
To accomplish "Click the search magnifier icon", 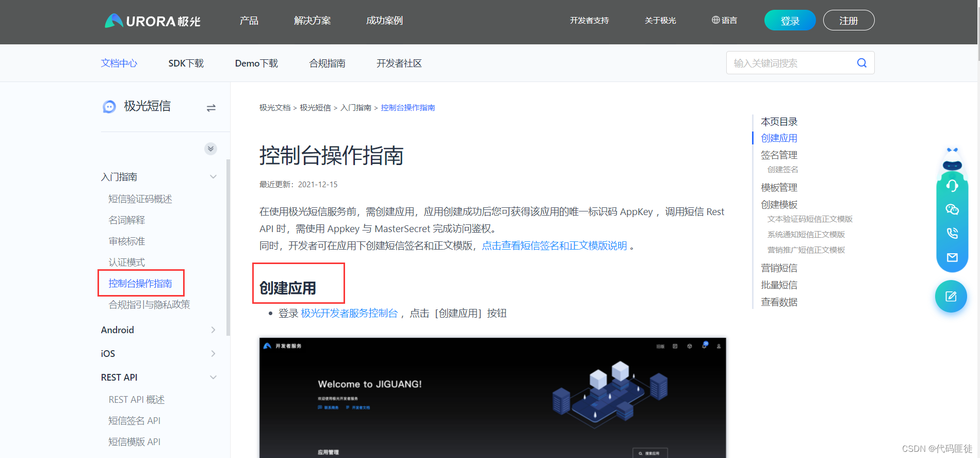I will point(862,63).
